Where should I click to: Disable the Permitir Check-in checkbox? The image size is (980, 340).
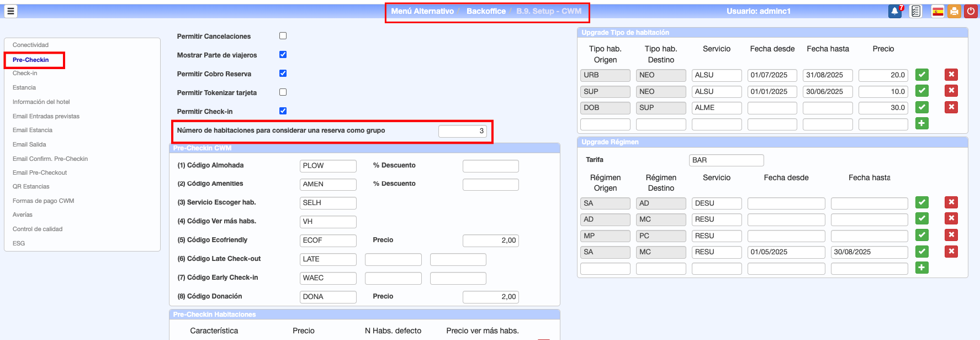[283, 111]
